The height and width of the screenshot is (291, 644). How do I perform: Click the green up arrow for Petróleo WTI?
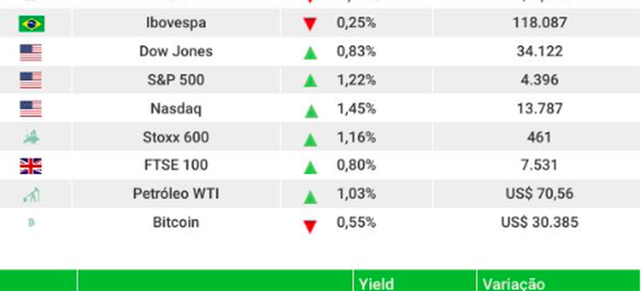pyautogui.click(x=310, y=196)
